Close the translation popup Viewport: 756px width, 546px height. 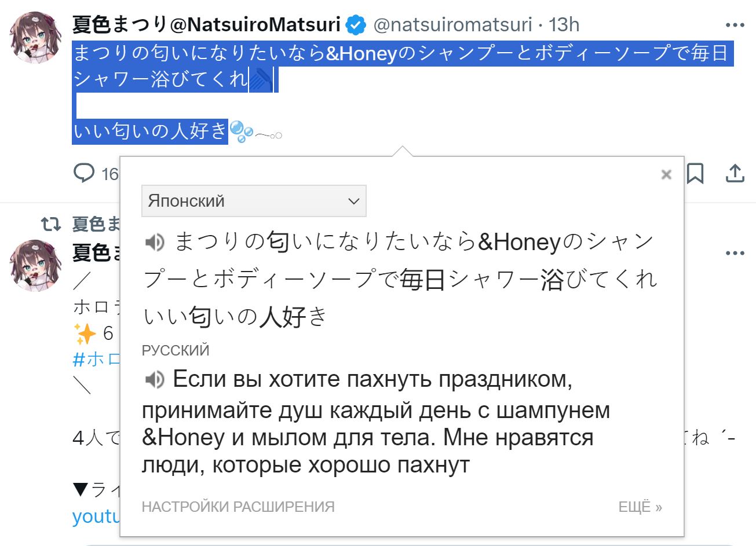pyautogui.click(x=666, y=174)
